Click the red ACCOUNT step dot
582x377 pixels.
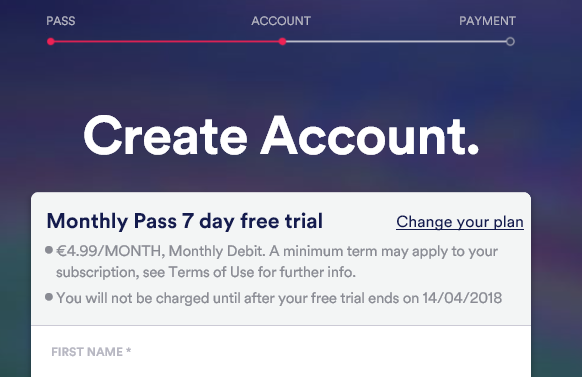[x=282, y=42]
